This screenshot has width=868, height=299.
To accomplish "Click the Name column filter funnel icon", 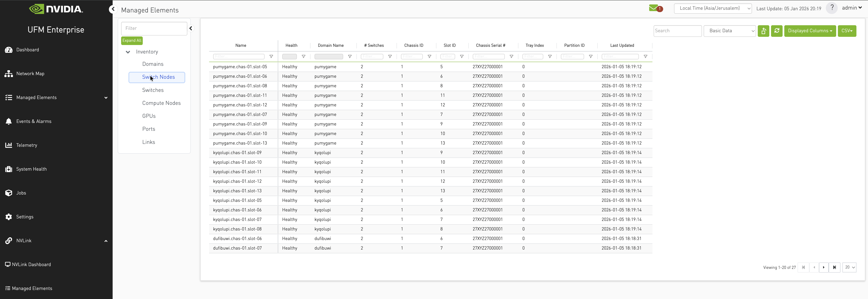I will 271,56.
